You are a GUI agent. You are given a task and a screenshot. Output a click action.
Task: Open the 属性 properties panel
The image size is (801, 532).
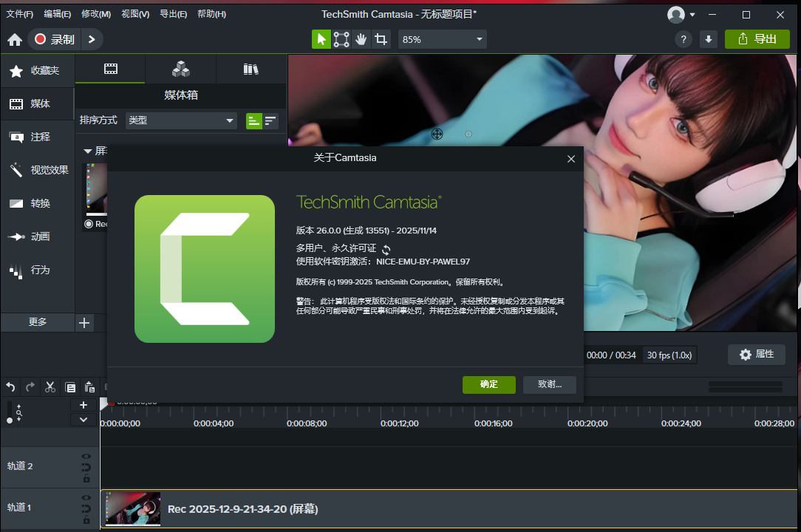coord(757,354)
